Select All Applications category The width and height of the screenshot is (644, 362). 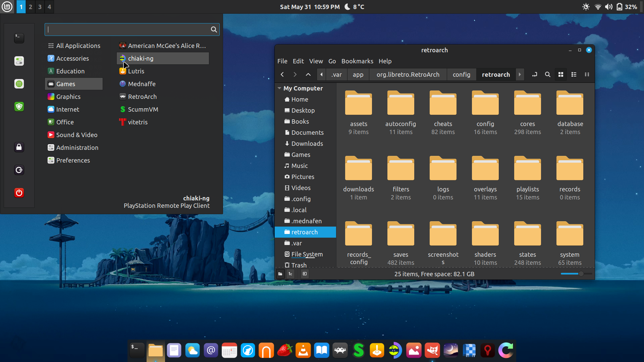(74, 46)
